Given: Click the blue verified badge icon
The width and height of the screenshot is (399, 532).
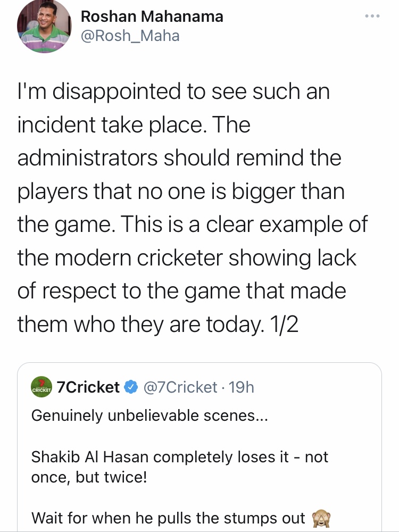Looking at the screenshot, I should coord(131,387).
